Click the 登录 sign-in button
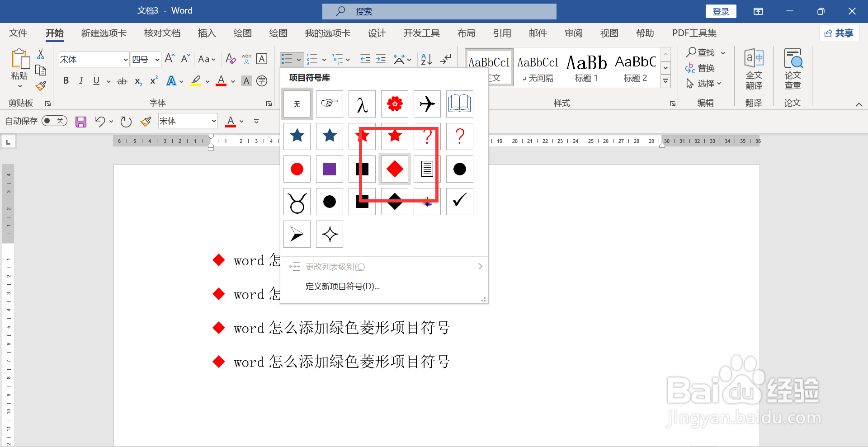Image resolution: width=868 pixels, height=447 pixels. coord(721,11)
